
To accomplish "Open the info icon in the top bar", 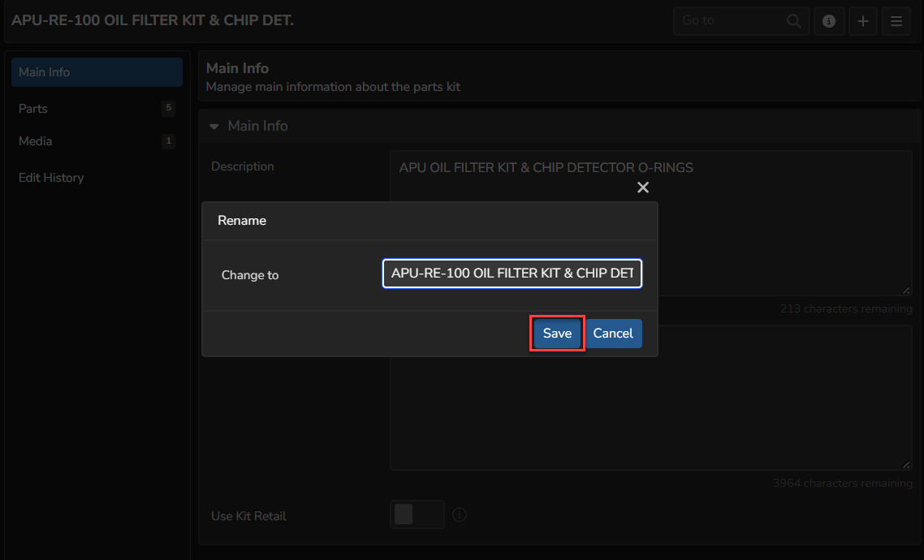I will pos(829,20).
